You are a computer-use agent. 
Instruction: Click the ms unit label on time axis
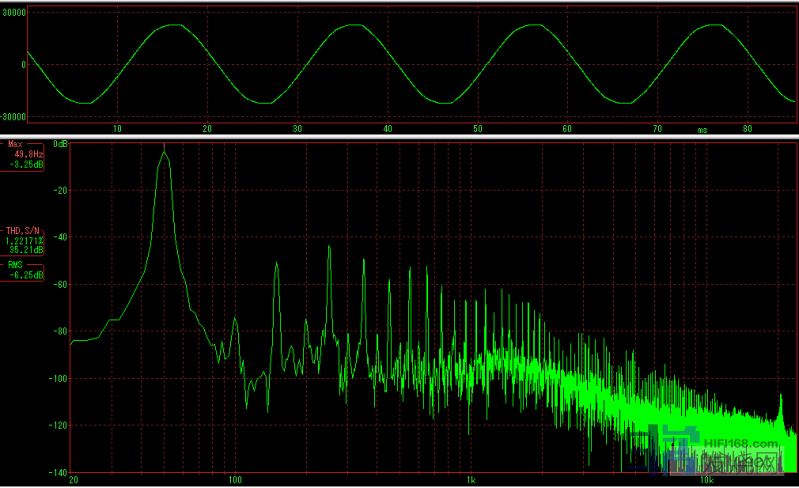[x=703, y=129]
